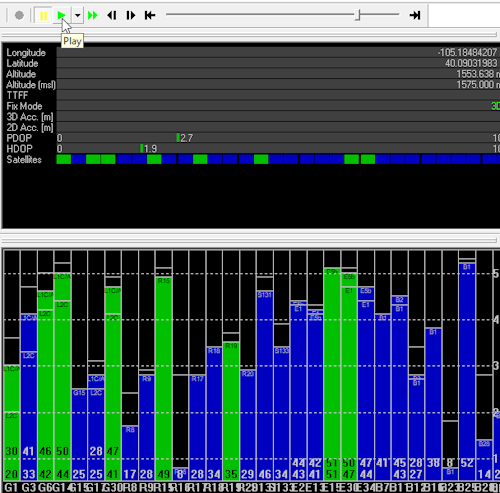Click the playback position slider handle
The width and height of the screenshot is (500, 493).
358,15
